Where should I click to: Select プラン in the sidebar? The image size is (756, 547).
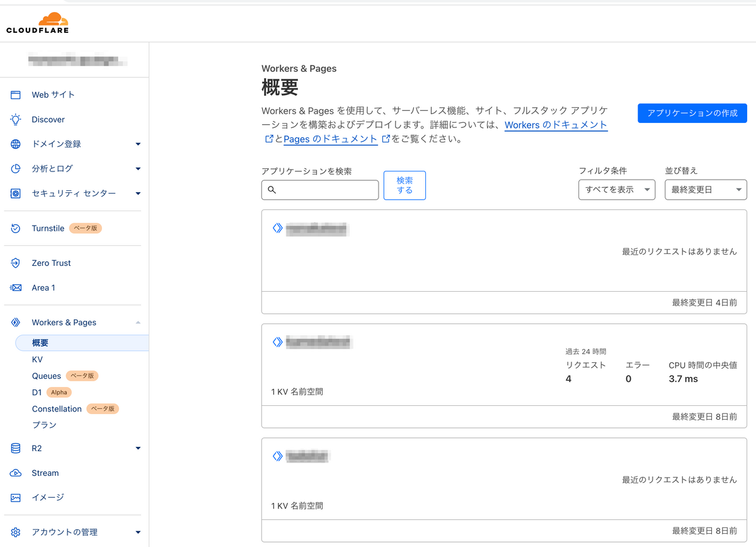44,425
